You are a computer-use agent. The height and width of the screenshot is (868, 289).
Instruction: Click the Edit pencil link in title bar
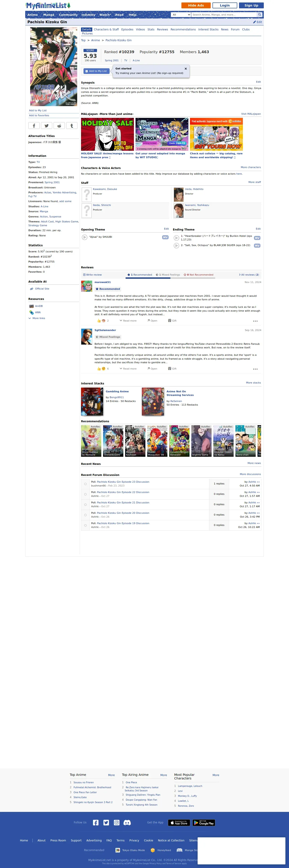[257, 22]
